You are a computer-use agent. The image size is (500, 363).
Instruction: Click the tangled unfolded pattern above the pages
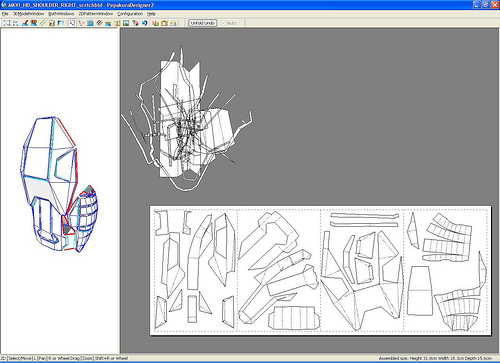click(187, 119)
